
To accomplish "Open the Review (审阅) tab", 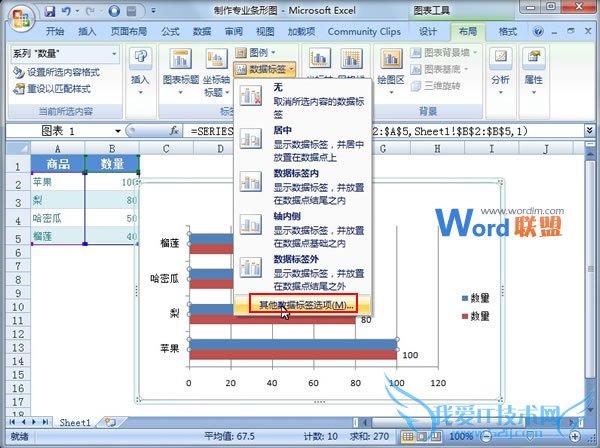I will tap(233, 31).
